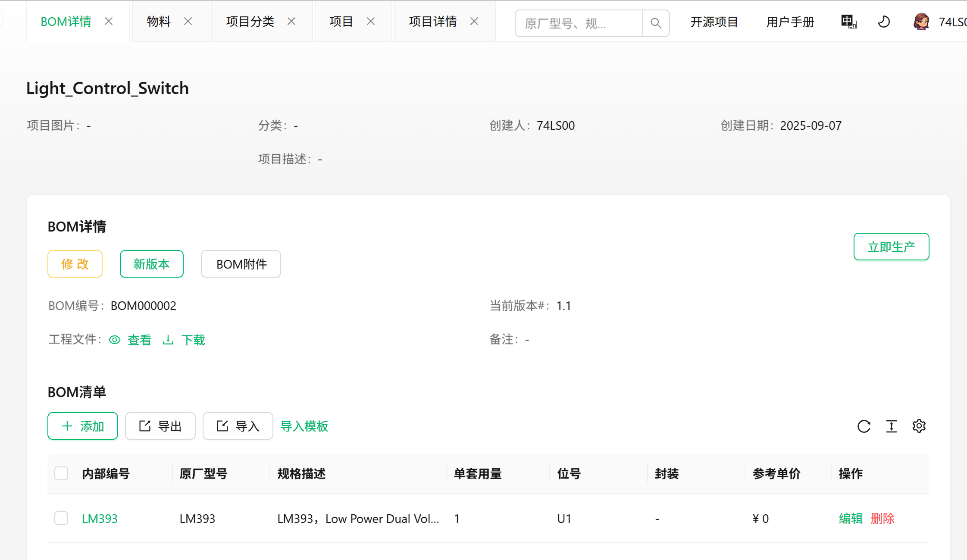967x560 pixels.
Task: Click the language switch icon
Action: coord(848,22)
